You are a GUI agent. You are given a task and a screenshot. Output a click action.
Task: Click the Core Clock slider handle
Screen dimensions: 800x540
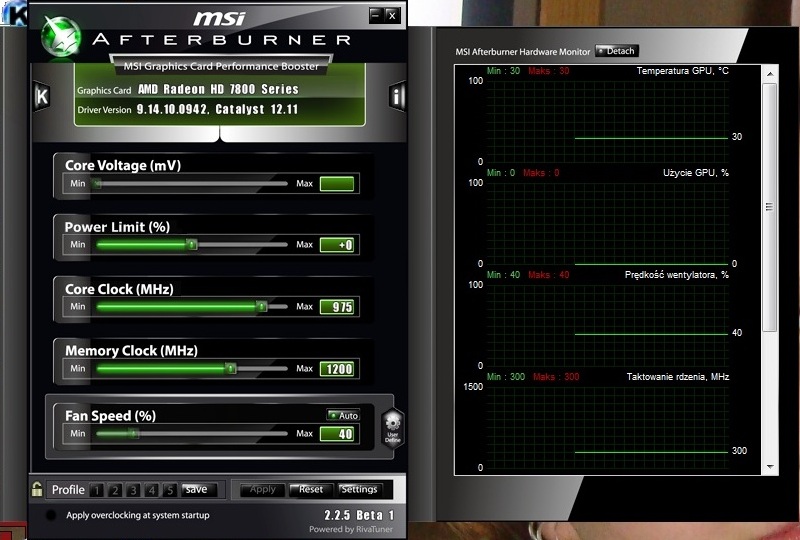[262, 306]
